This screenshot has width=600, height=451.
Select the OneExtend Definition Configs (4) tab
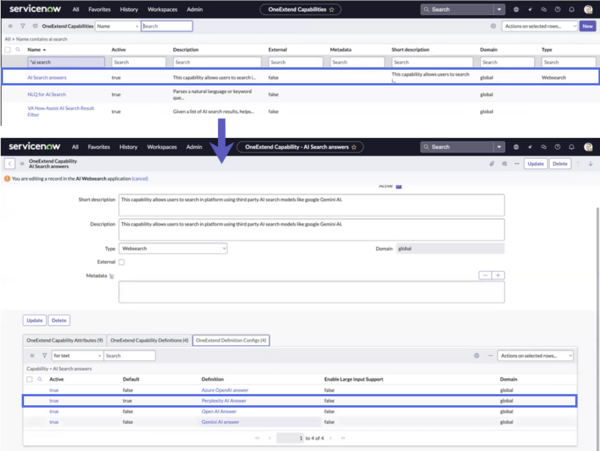click(231, 340)
